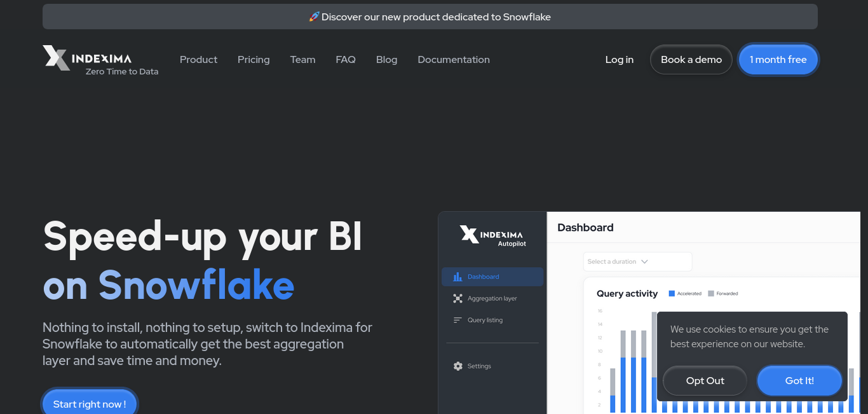Open the Product menu
This screenshot has height=414, width=868.
coord(198,59)
